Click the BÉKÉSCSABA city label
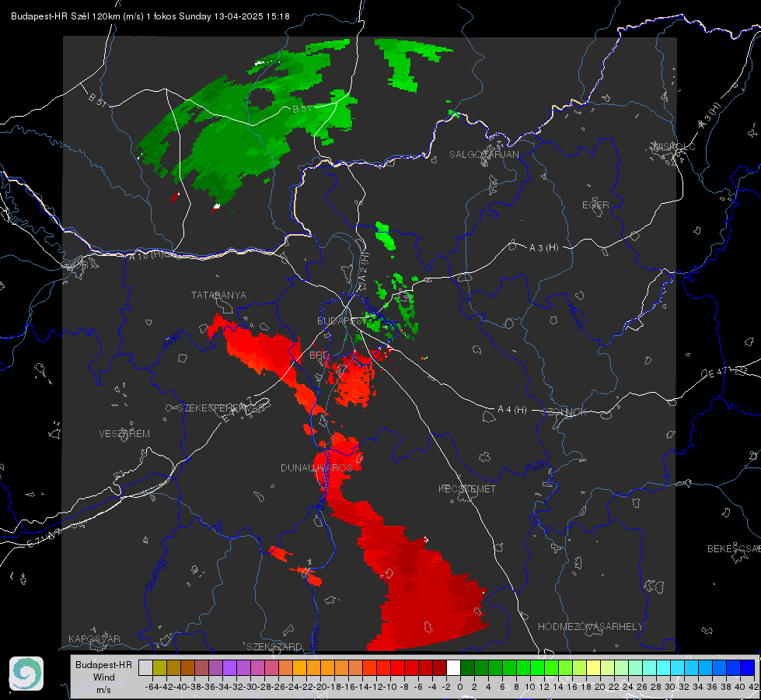 pyautogui.click(x=734, y=548)
